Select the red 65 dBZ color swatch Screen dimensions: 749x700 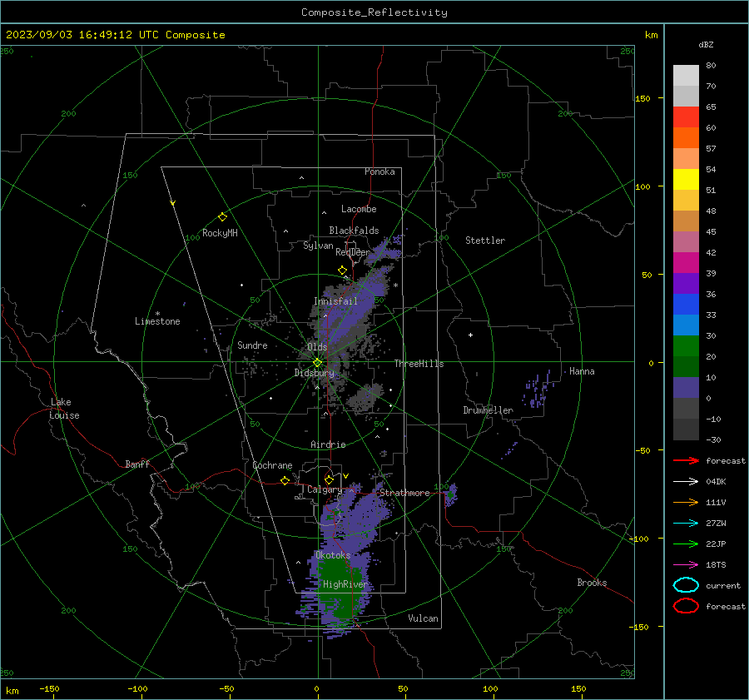[686, 117]
